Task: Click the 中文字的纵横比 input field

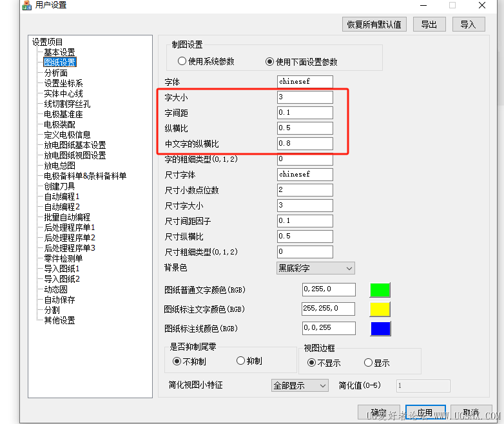Action: tap(305, 143)
